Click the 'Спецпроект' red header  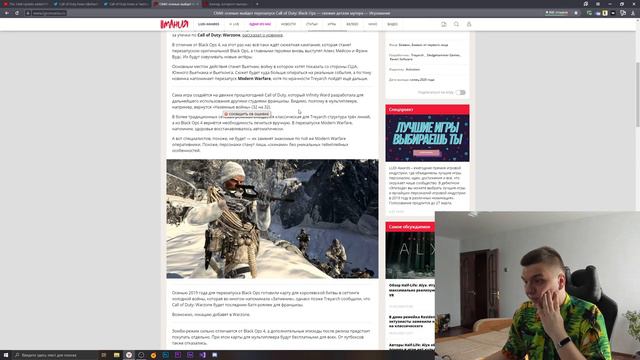(427, 109)
